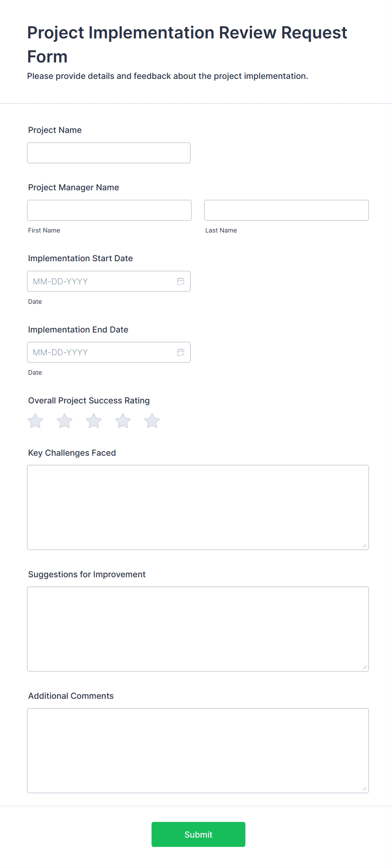Choose the third rating star
This screenshot has width=392, height=868.
point(94,421)
